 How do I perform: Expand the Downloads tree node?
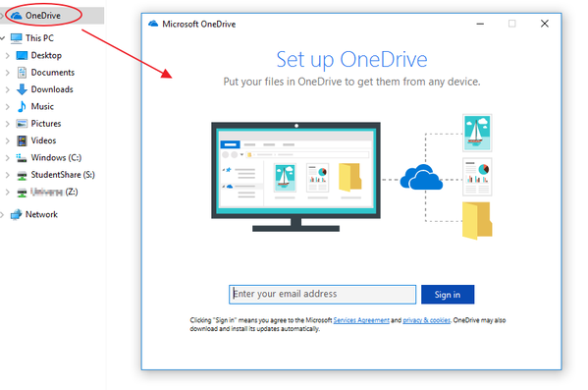[x=8, y=89]
